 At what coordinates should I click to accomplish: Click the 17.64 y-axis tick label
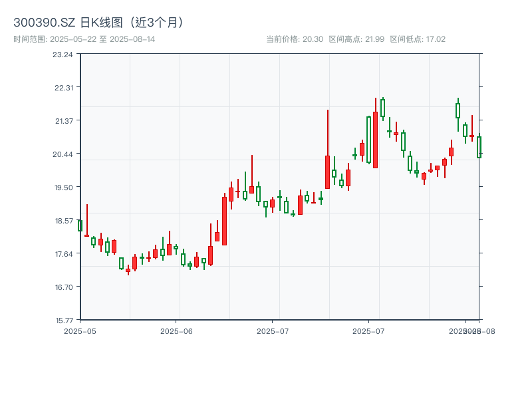tap(63, 253)
